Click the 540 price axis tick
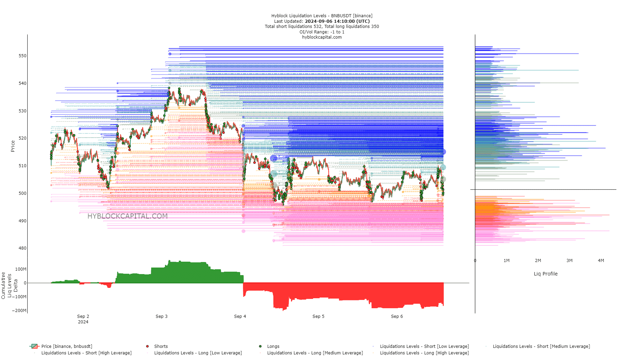The width and height of the screenshot is (644, 362). (x=22, y=83)
